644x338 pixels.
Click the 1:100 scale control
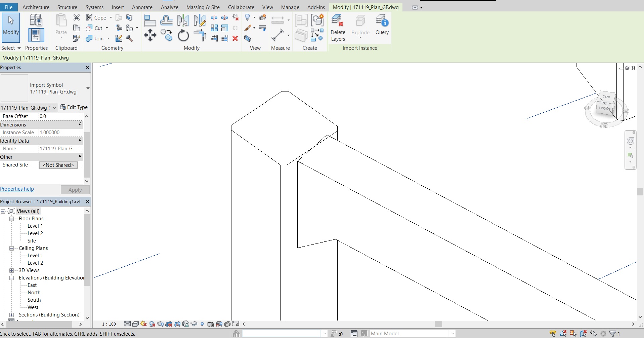coord(109,324)
